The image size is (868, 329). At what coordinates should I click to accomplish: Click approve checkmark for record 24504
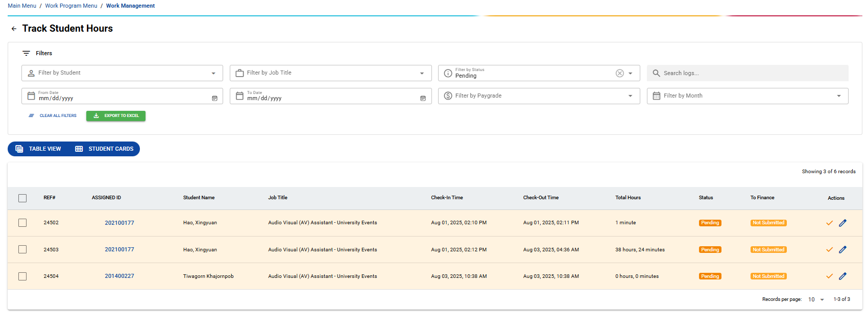pos(829,276)
